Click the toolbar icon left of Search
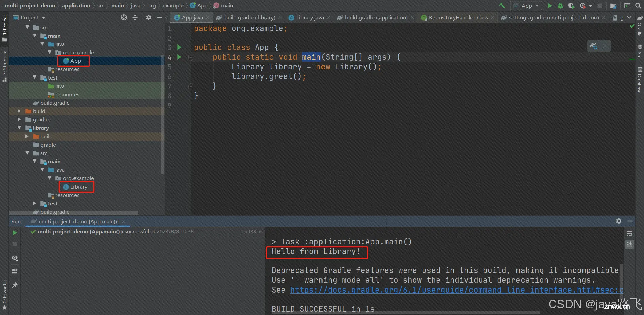 pos(627,6)
